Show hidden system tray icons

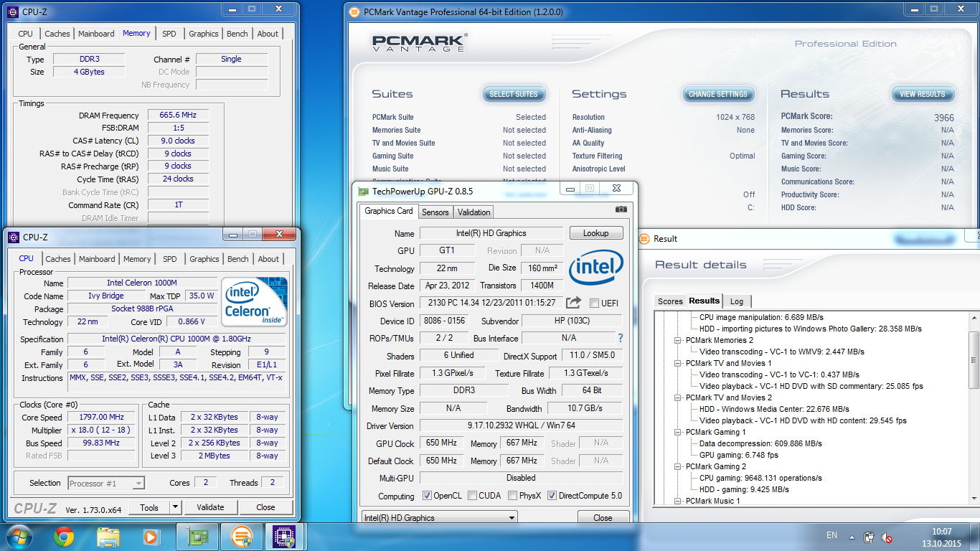(x=852, y=536)
